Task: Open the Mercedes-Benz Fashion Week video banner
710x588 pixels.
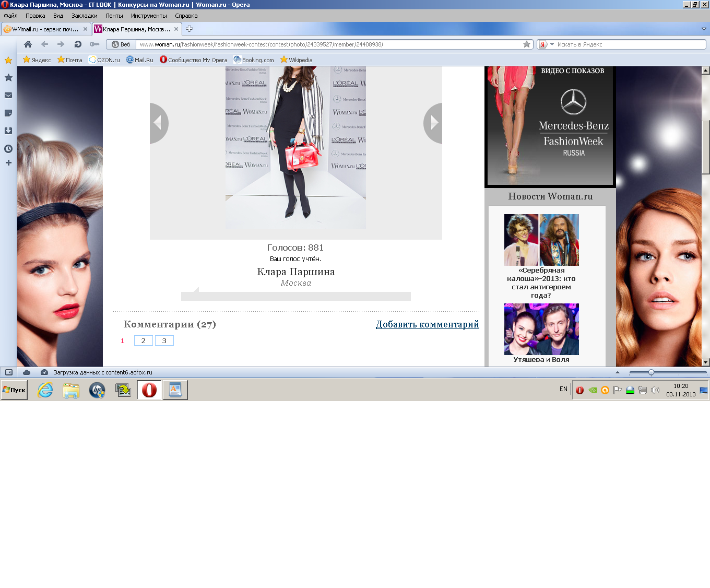Action: tap(550, 126)
